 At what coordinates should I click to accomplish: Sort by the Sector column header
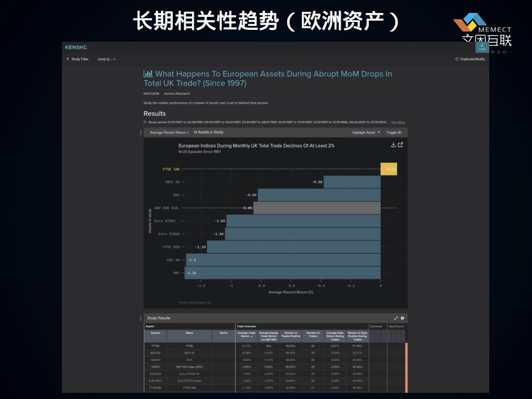(223, 336)
